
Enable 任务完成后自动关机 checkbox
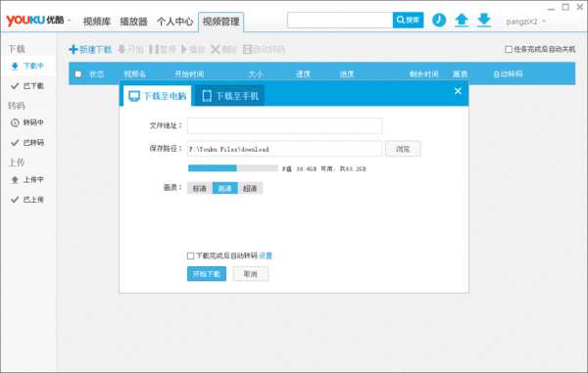click(509, 49)
